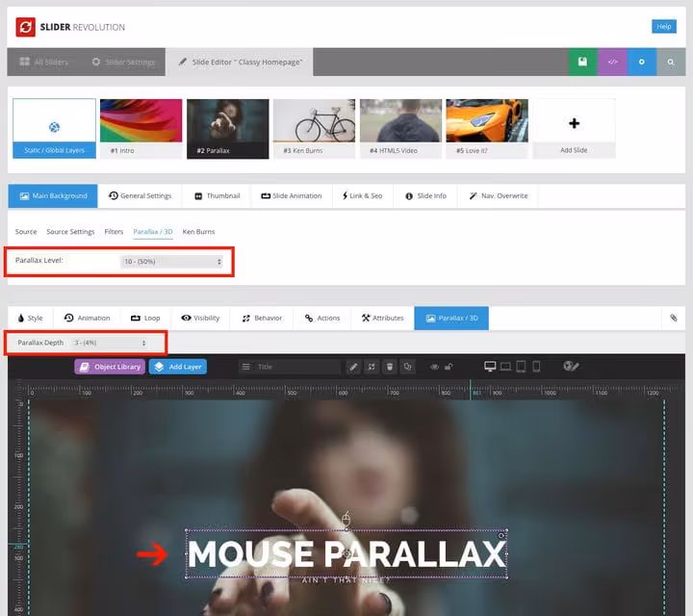The image size is (693, 616).
Task: Select the Filters sub-tab
Action: pos(114,232)
